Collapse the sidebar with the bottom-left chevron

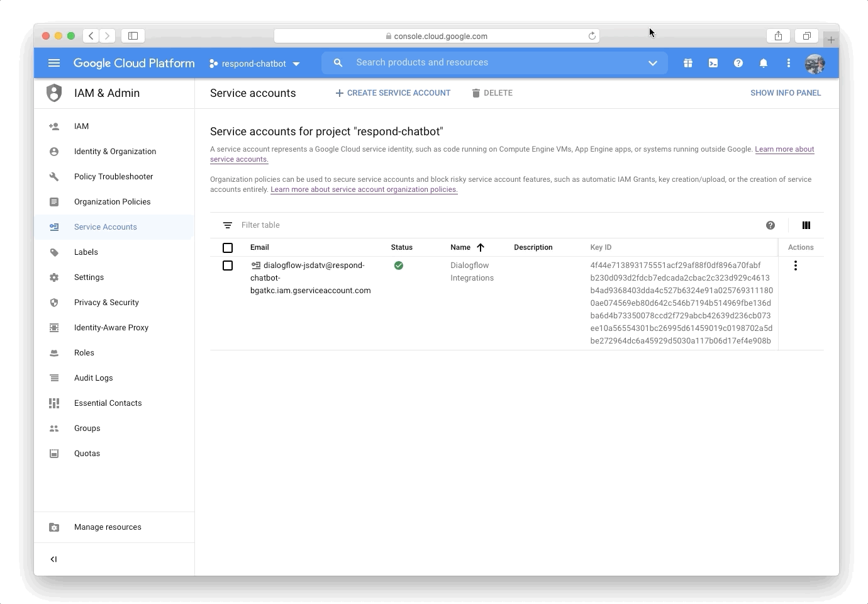tap(54, 559)
